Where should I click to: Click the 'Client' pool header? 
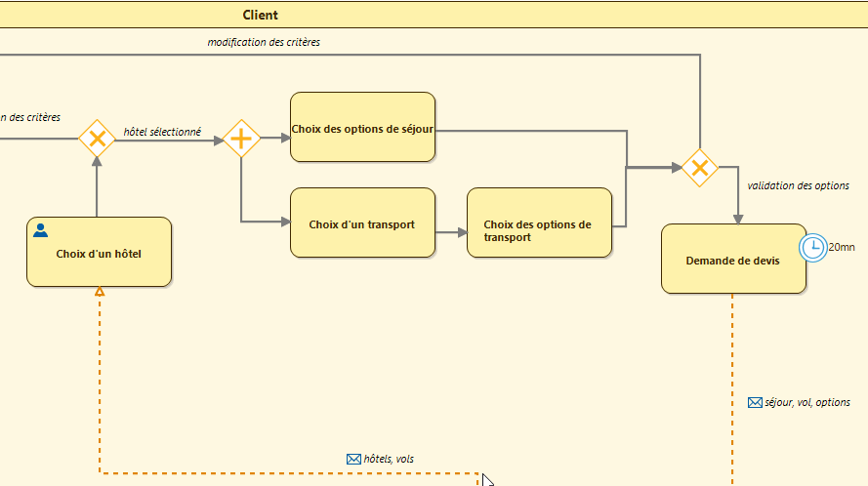(434, 15)
